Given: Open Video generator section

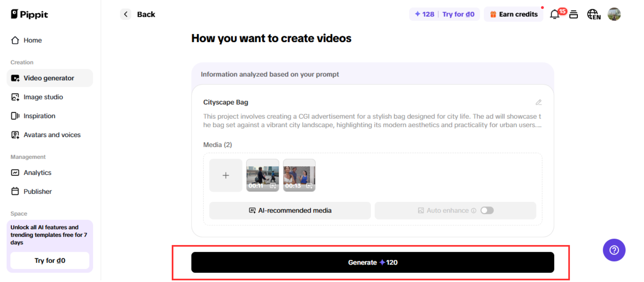Looking at the screenshot, I should pyautogui.click(x=50, y=78).
